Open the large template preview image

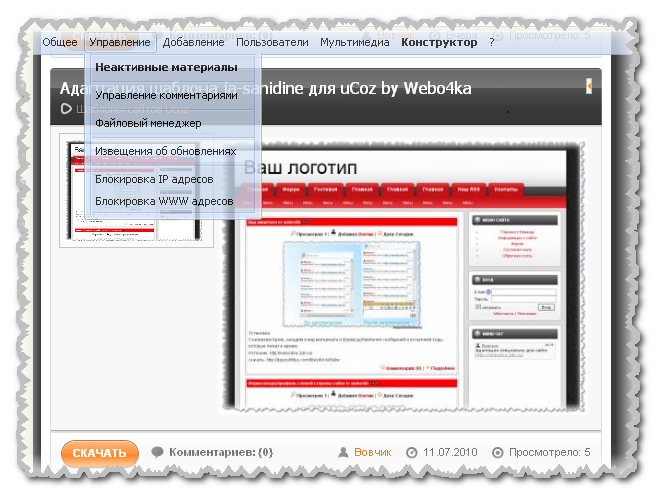(402, 277)
